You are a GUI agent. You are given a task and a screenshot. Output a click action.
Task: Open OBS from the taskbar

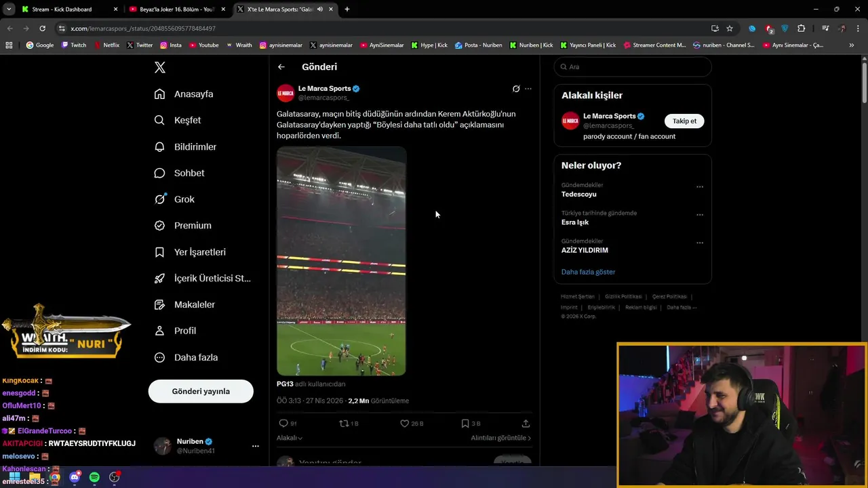(115, 477)
